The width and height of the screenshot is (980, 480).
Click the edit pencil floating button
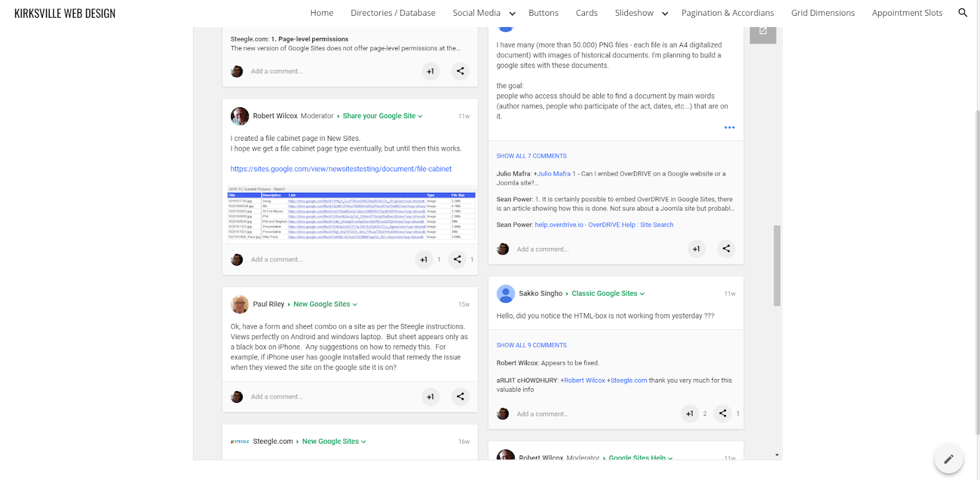pos(949,459)
